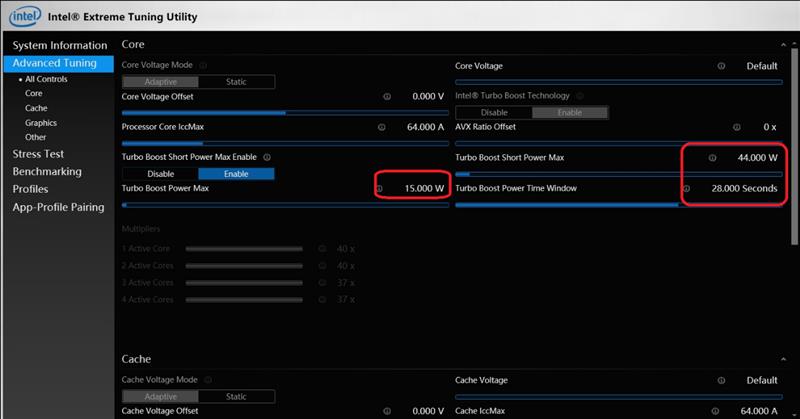Viewport: 800px width, 419px height.
Task: Adjust the Core Voltage slider
Action: (x=619, y=82)
